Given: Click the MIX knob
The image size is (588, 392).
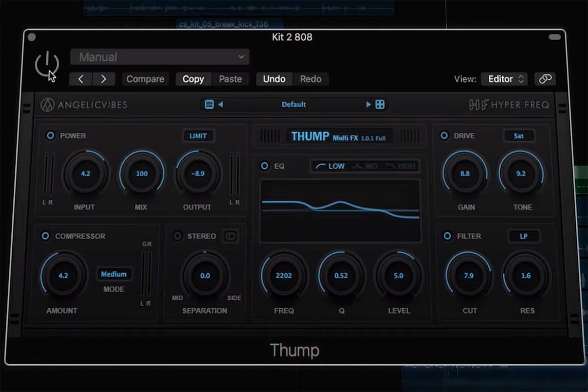Looking at the screenshot, I should click(142, 173).
